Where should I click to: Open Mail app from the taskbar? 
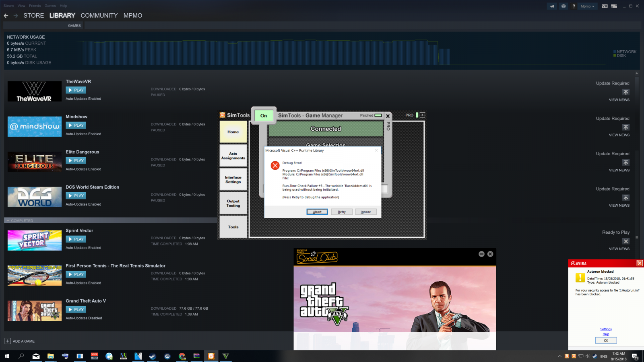coord(36,356)
